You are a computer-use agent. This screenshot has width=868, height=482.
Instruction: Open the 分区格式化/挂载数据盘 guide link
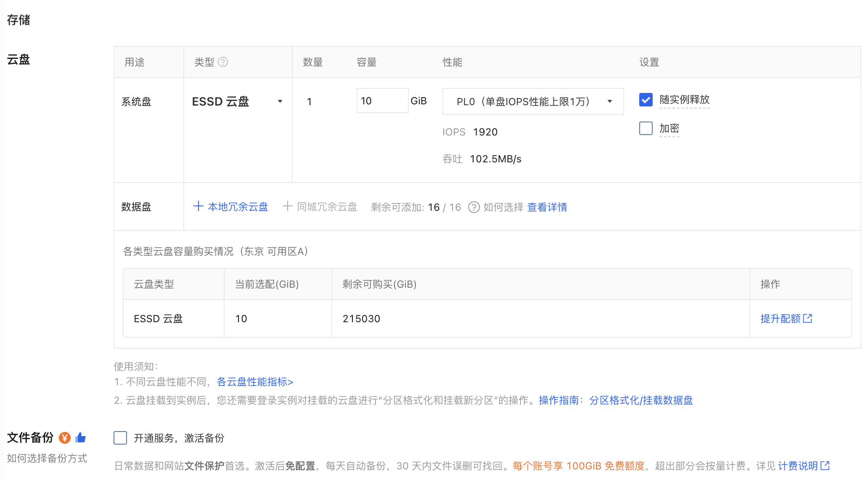point(641,400)
